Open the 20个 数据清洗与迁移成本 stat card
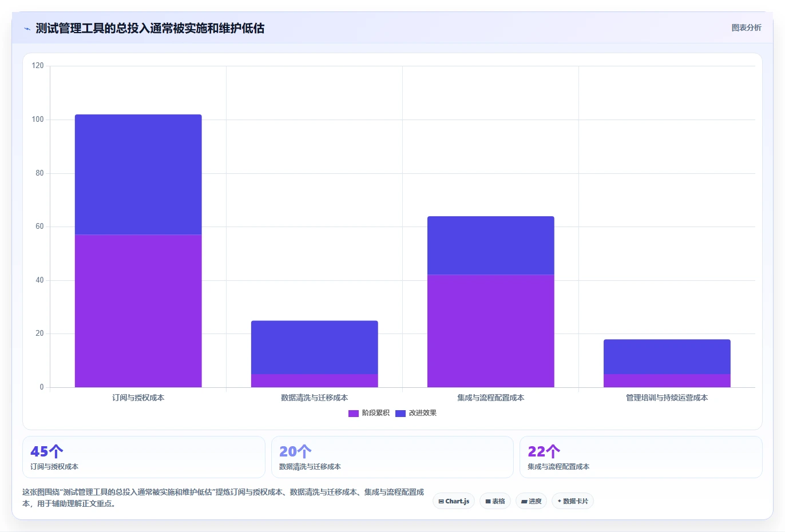 click(x=392, y=457)
